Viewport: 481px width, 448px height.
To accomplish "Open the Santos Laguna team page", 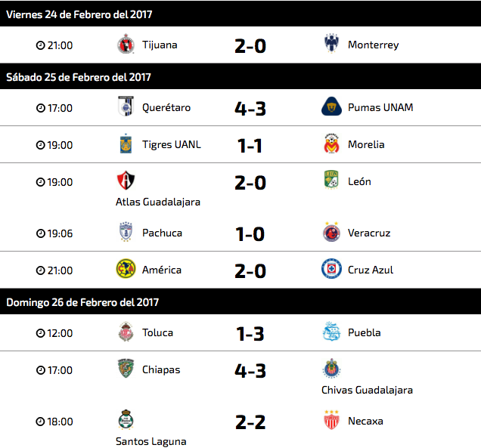I will coord(151,441).
